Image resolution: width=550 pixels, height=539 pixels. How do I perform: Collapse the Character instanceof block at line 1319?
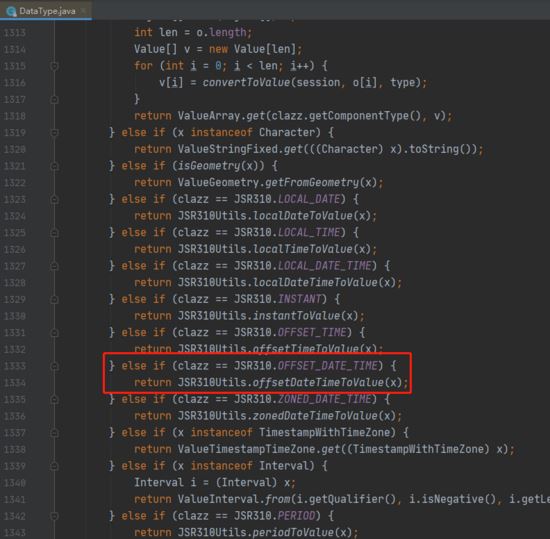point(54,132)
